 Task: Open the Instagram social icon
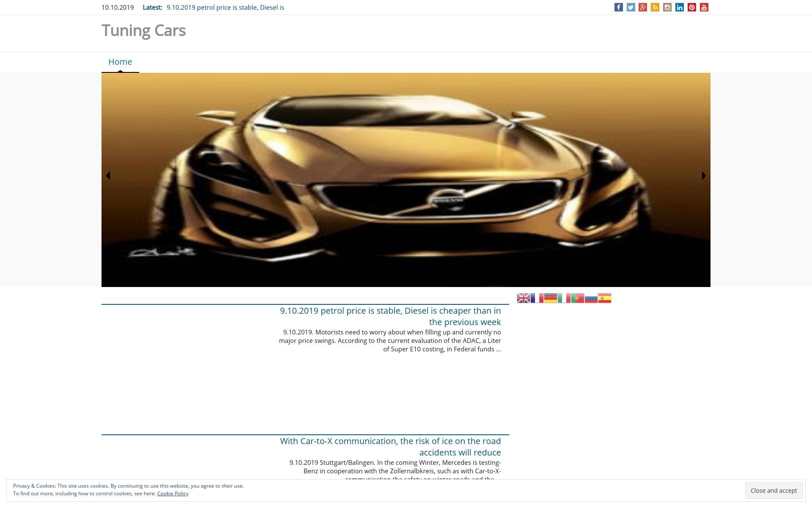click(667, 7)
